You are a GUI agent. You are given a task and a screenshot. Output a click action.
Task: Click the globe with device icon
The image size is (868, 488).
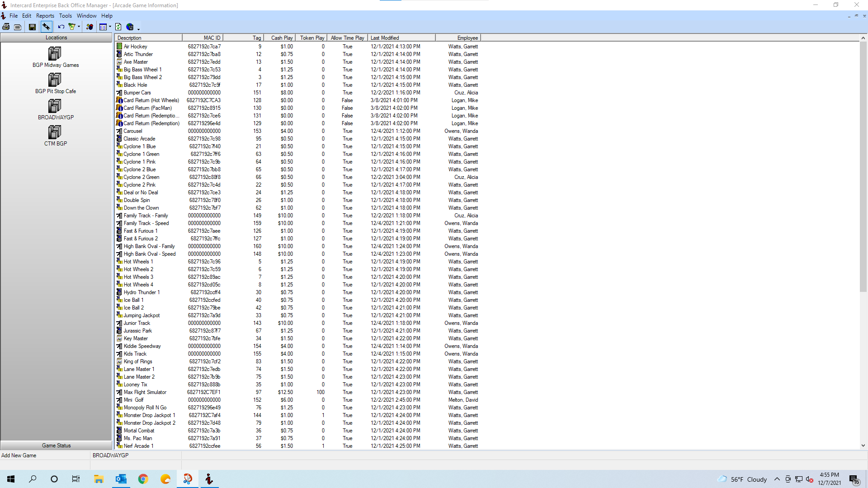pos(130,27)
